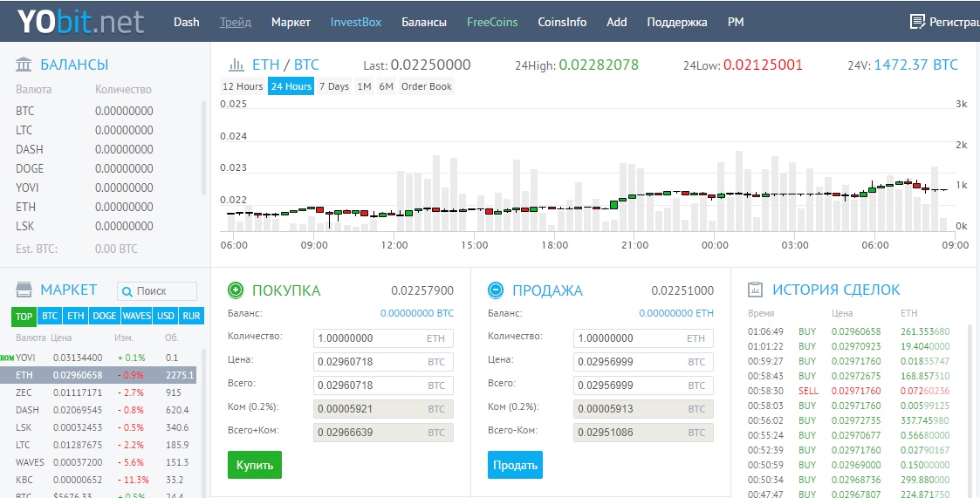980x498 pixels.
Task: Select the DOGE market tab
Action: pyautogui.click(x=105, y=317)
